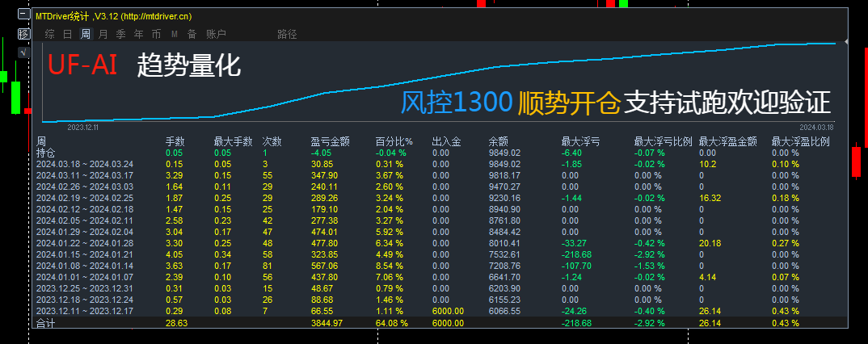The width and height of the screenshot is (868, 344).
Task: Click the 合计 totals row label
Action: [x=46, y=324]
